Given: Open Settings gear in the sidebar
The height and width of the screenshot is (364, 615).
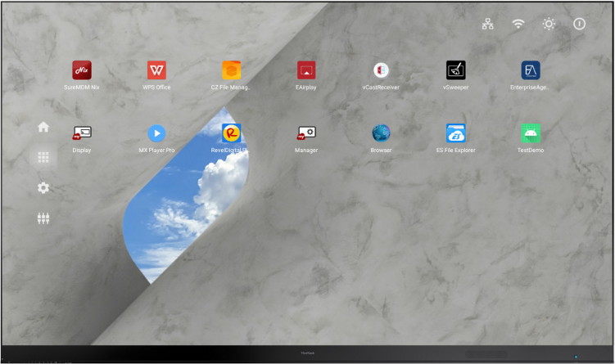Looking at the screenshot, I should pyautogui.click(x=43, y=188).
